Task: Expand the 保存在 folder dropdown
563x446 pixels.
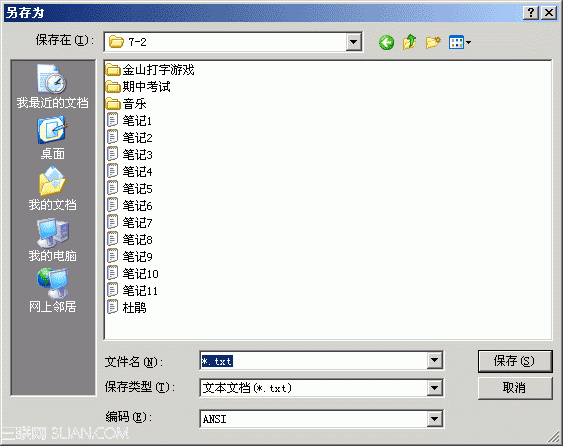Action: pos(353,42)
